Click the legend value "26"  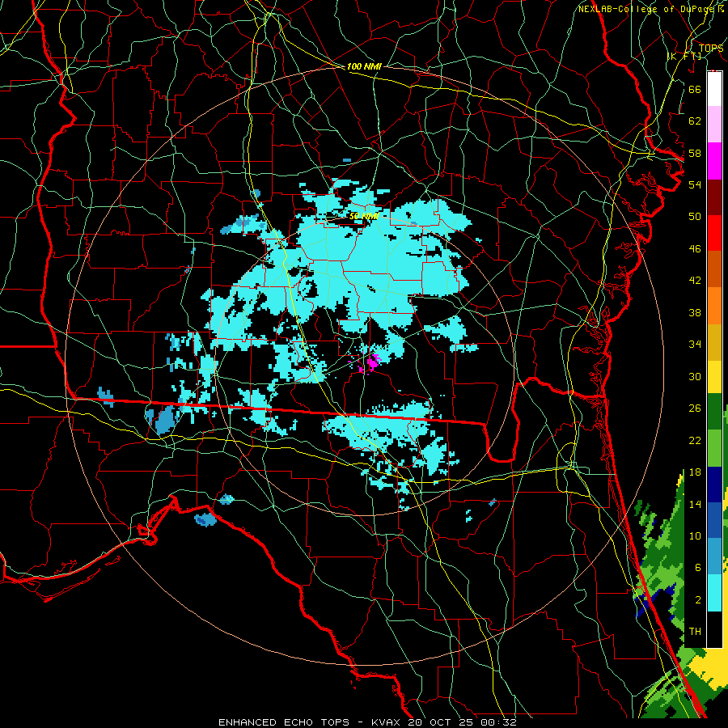pyautogui.click(x=695, y=408)
